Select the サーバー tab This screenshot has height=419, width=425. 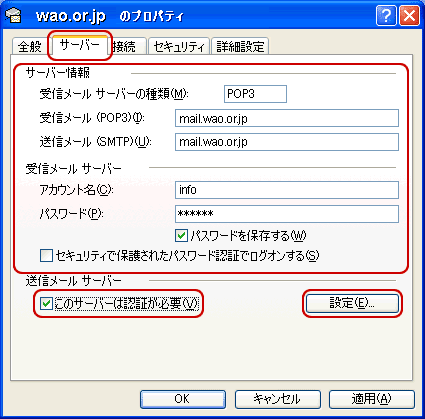[x=79, y=45]
